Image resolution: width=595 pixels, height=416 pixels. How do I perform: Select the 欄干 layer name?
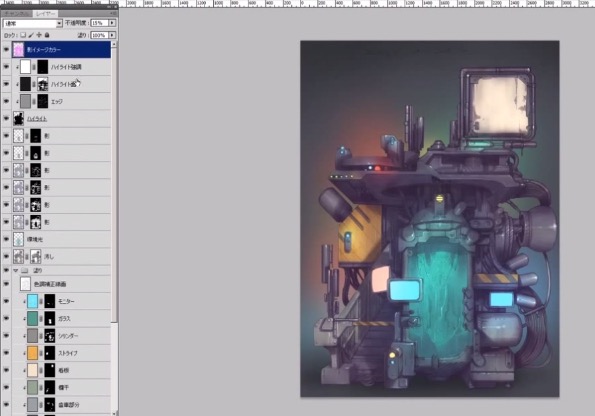[x=63, y=388]
